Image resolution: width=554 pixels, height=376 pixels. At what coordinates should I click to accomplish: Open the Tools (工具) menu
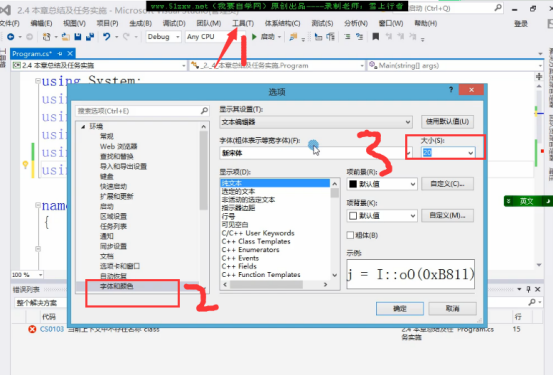(243, 23)
